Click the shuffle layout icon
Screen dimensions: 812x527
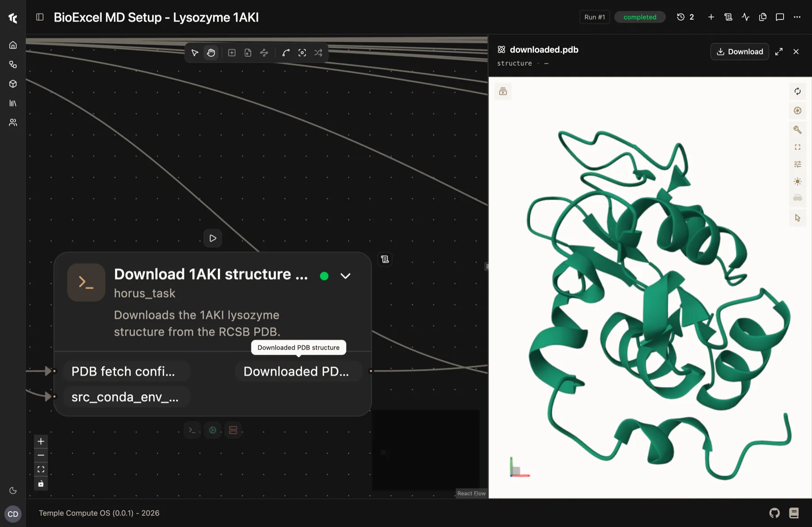pos(318,53)
